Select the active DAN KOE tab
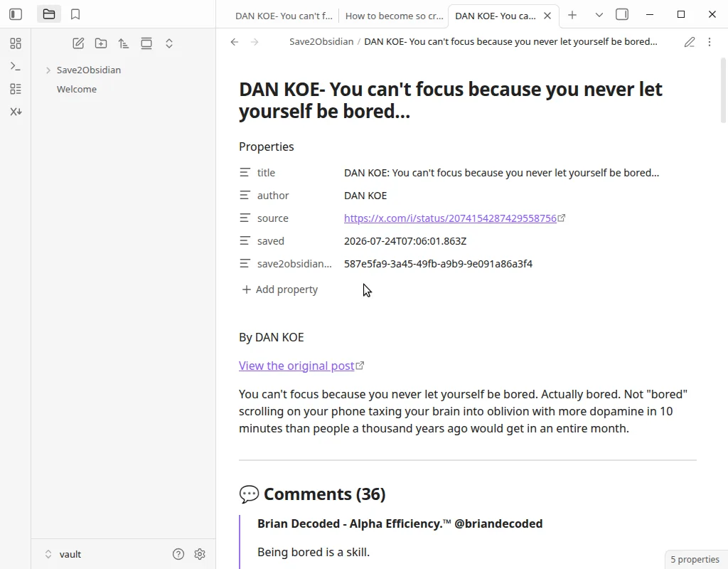Viewport: 728px width, 569px height. 496,16
